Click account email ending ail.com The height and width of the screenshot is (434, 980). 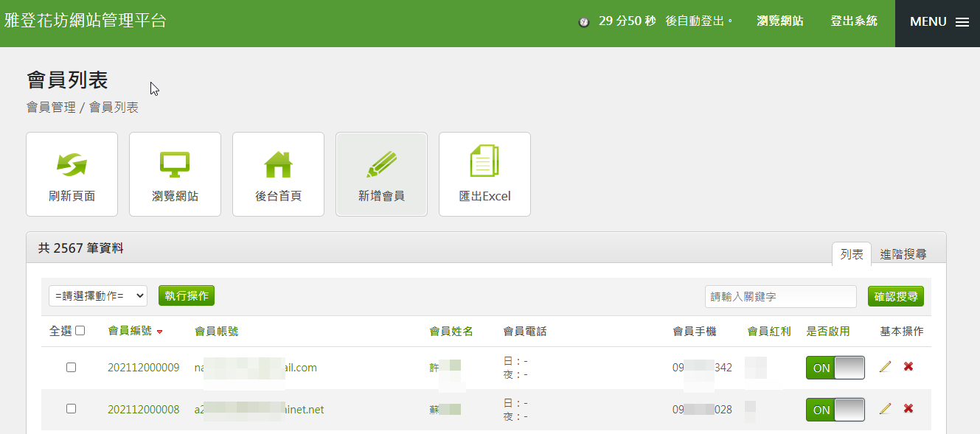tap(255, 367)
